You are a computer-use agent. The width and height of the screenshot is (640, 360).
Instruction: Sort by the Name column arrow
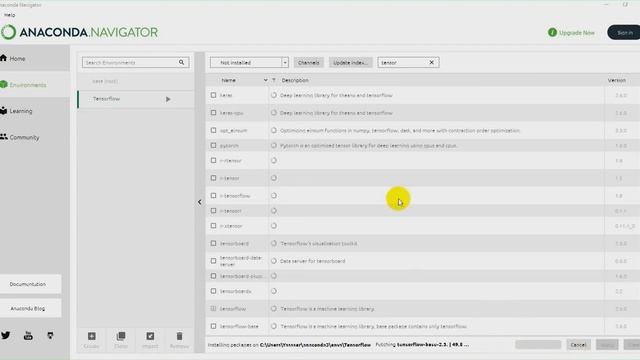(265, 80)
